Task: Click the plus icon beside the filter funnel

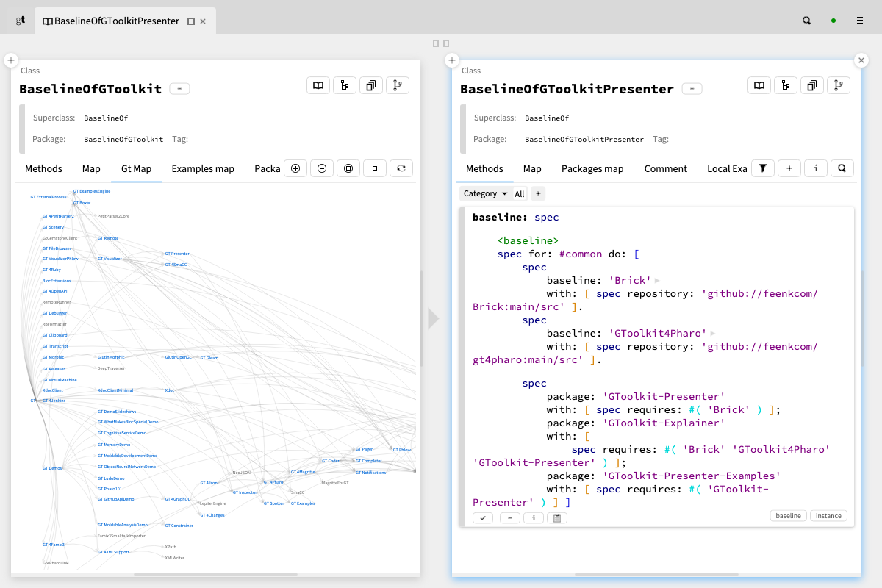Action: 789,168
